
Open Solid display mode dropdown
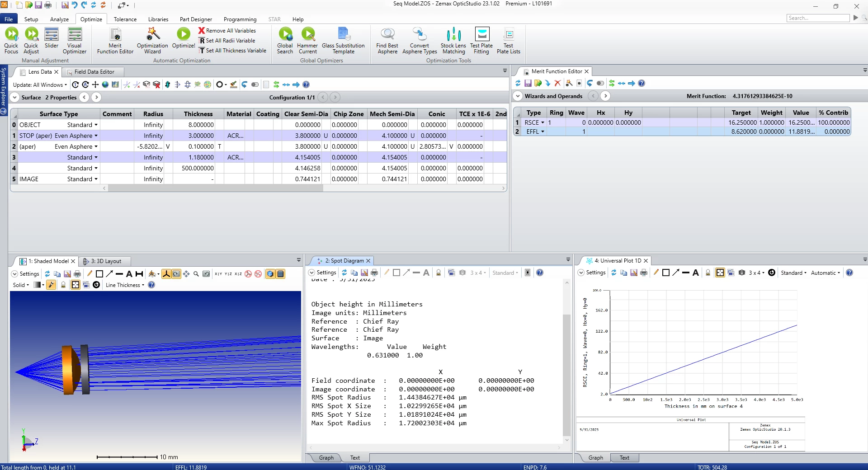coord(21,285)
